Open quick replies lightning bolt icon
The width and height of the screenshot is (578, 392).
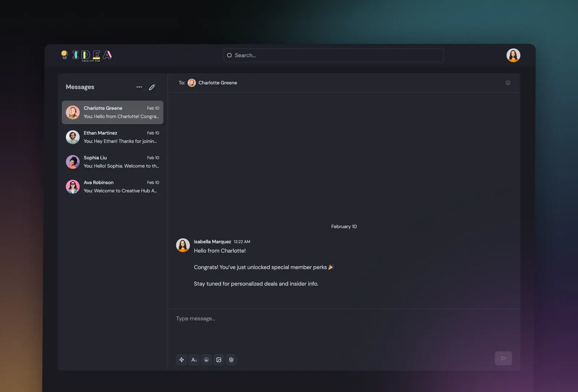coord(182,360)
